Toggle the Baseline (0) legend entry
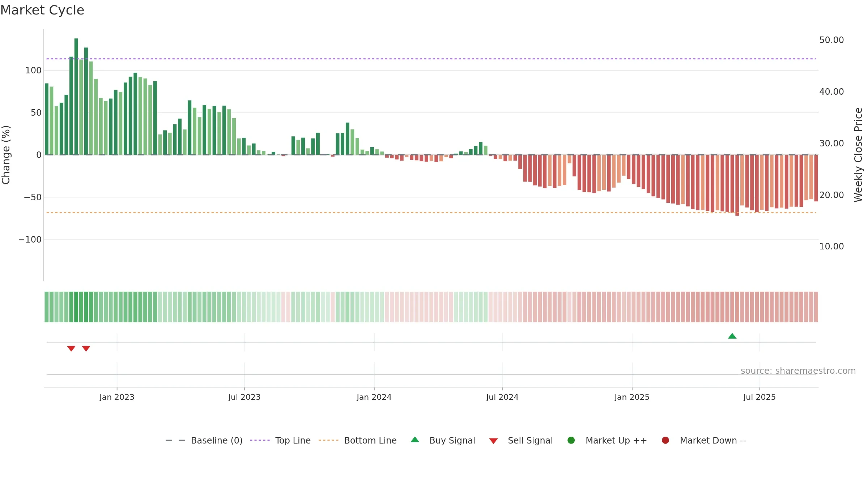 point(204,440)
